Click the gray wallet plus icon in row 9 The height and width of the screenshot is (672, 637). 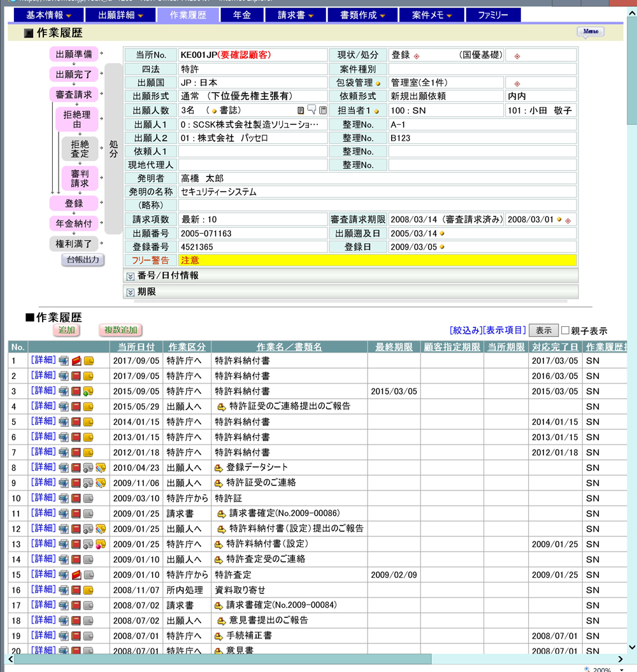tap(89, 483)
